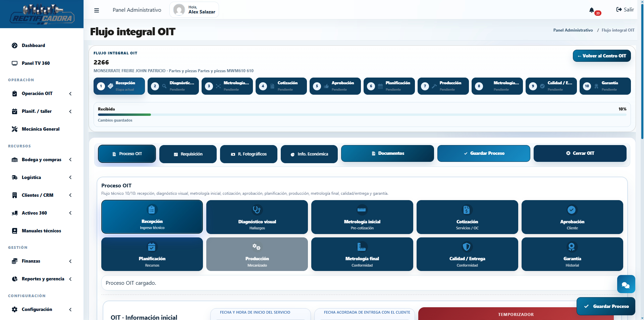
Task: Open the notifications bell icon
Action: click(592, 10)
